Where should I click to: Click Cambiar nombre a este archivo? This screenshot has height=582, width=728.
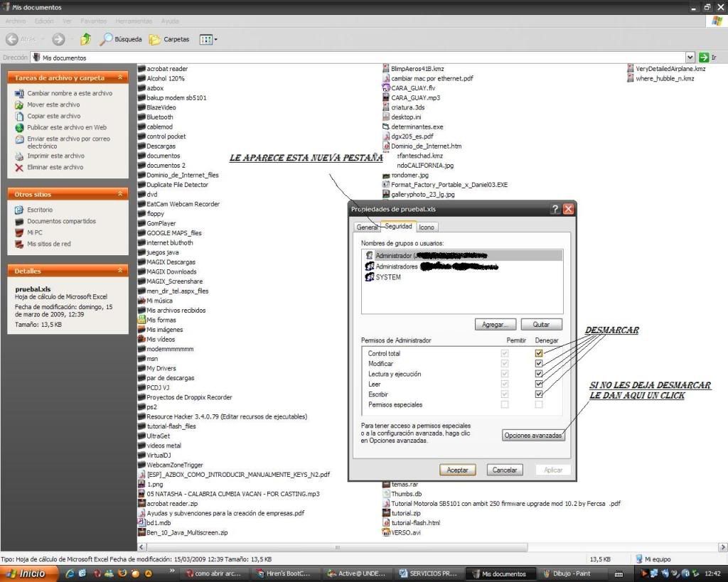tap(70, 93)
